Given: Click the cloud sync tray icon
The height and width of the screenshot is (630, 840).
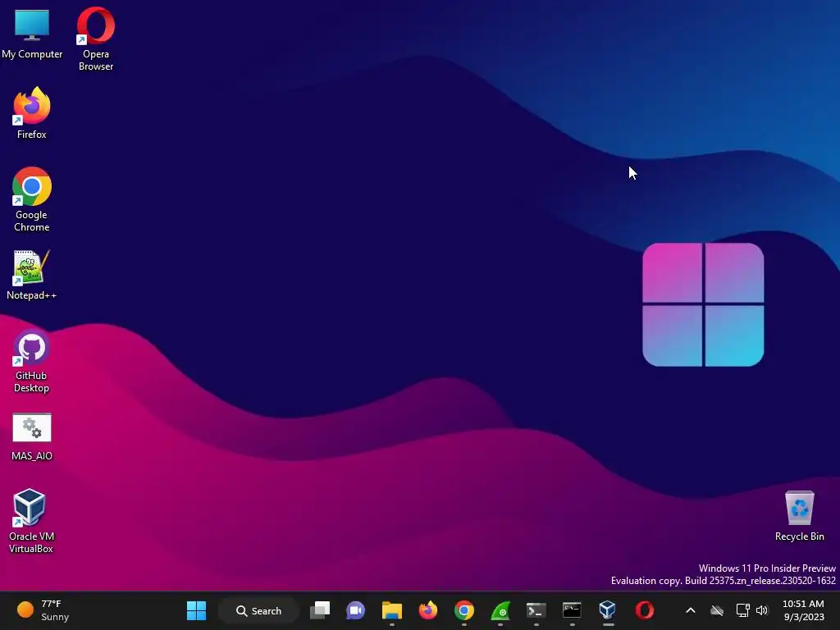Looking at the screenshot, I should click(717, 610).
